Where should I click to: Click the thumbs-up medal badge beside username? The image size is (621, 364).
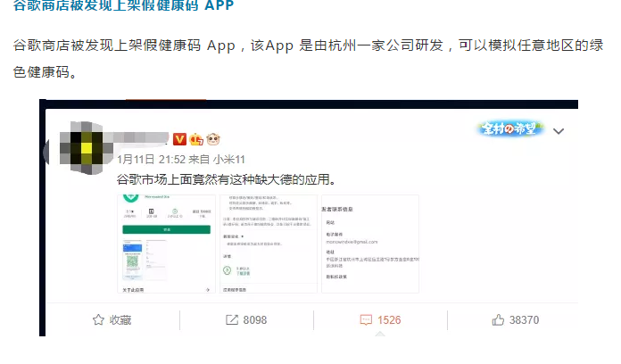tap(196, 139)
